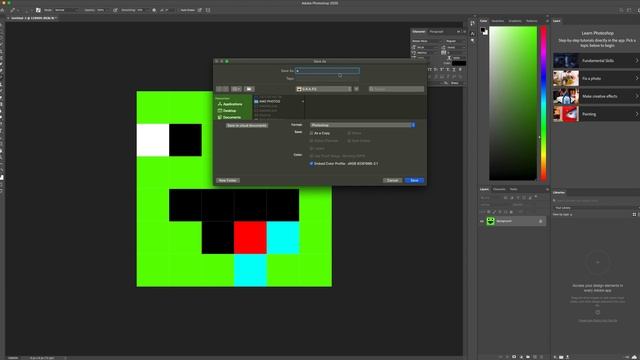This screenshot has height=360, width=640.
Task: Add content plus icon in Libraries panel
Action: coord(555,357)
